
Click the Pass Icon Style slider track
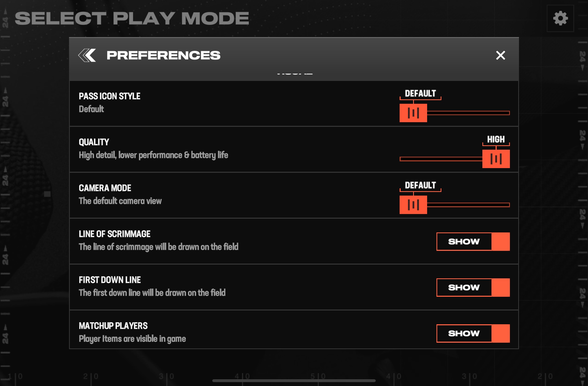[x=468, y=113]
